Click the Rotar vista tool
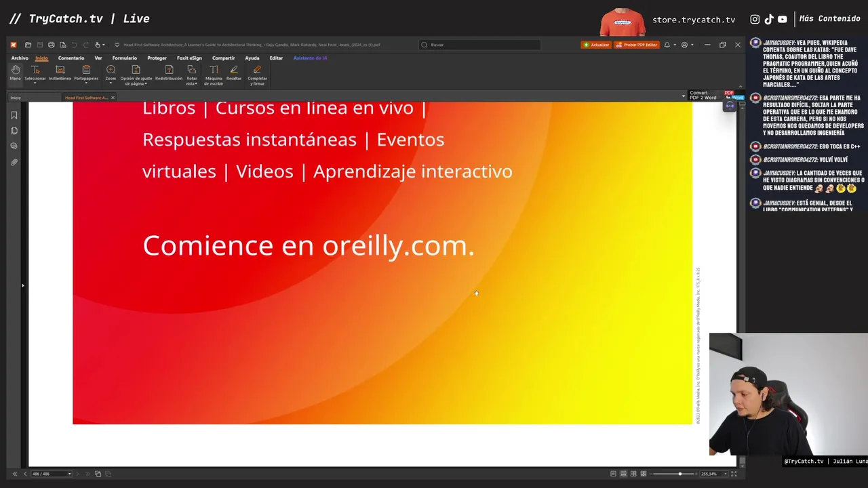This screenshot has width=868, height=488. click(x=192, y=75)
